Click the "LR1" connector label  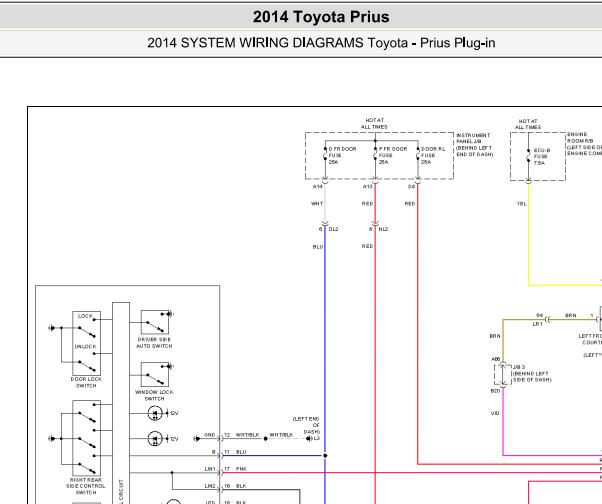coord(538,324)
